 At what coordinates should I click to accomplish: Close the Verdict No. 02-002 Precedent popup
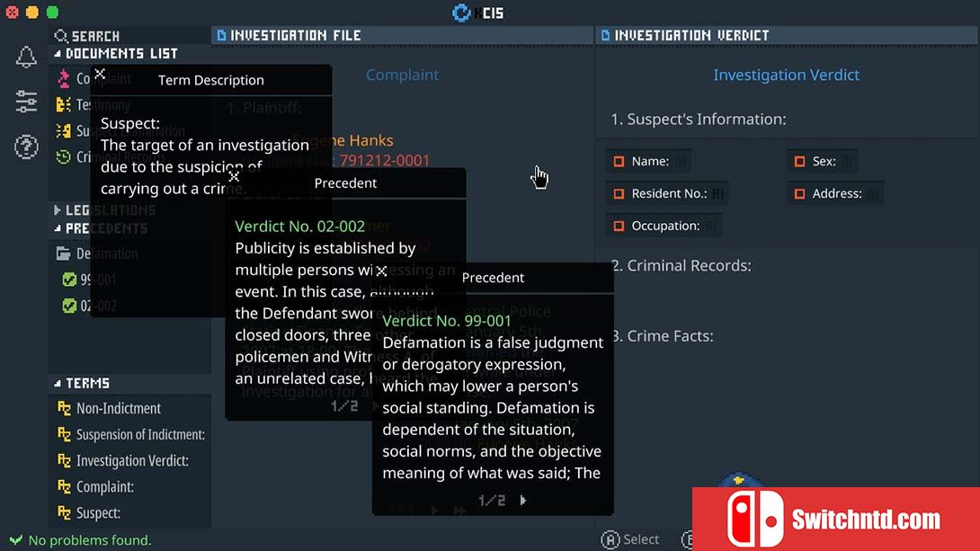[234, 177]
